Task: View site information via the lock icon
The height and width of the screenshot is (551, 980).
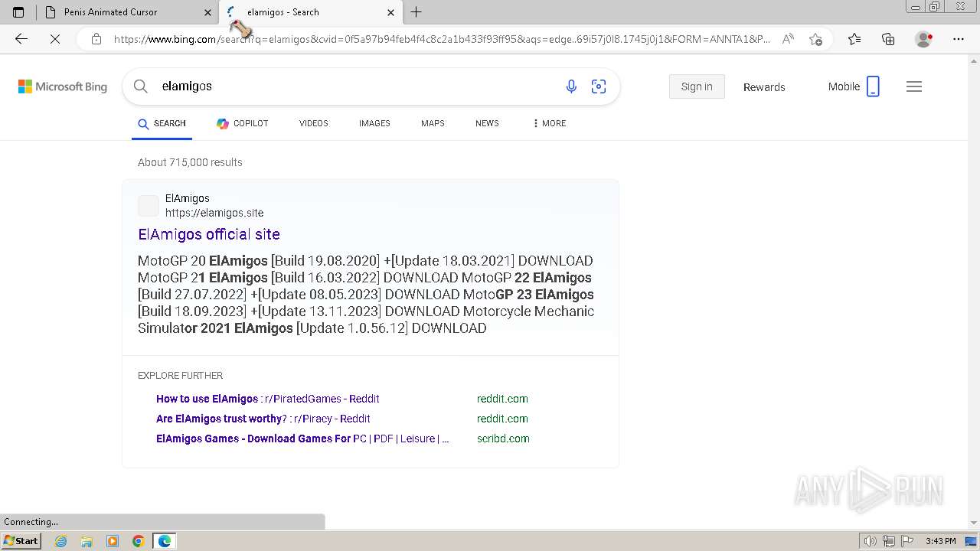Action: click(96, 39)
